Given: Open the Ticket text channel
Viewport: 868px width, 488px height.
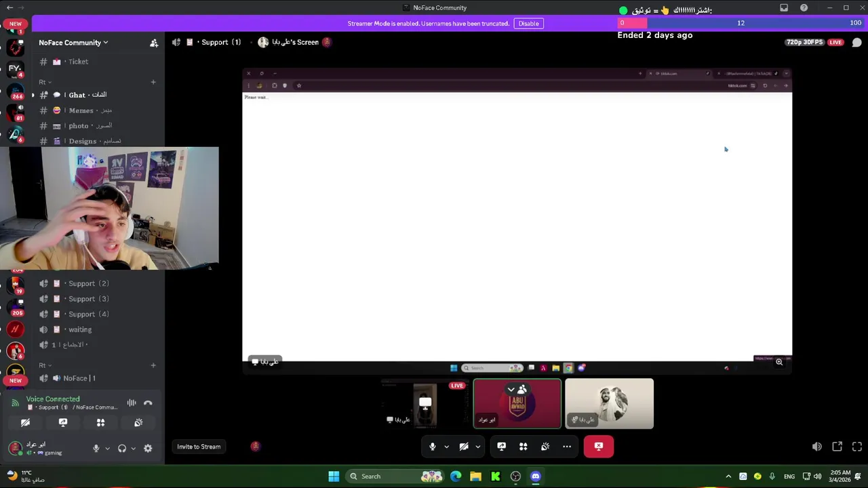Looking at the screenshot, I should click(97, 62).
